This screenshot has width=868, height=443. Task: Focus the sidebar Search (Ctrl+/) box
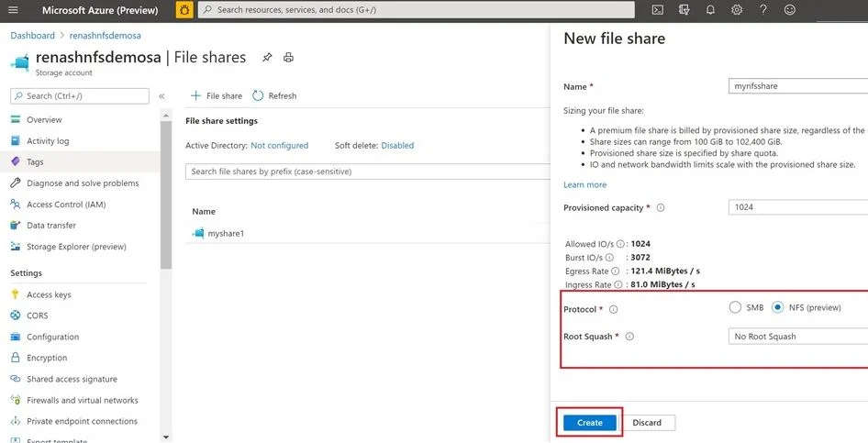point(80,95)
